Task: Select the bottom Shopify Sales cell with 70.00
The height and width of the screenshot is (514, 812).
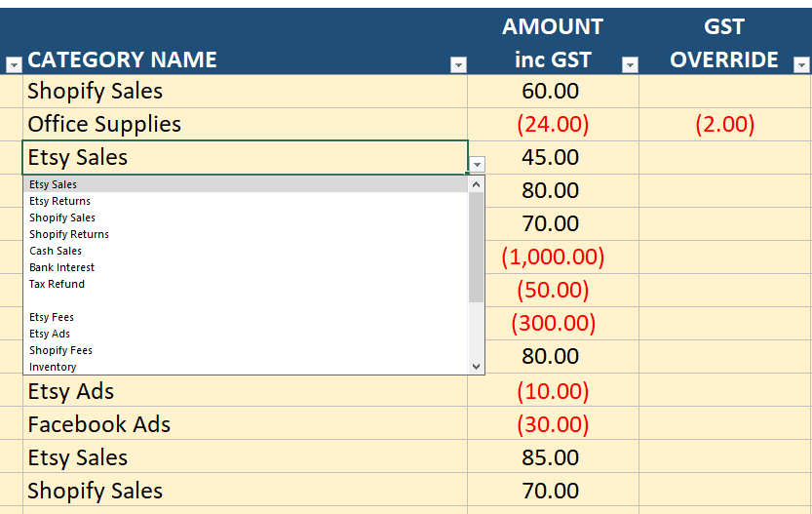Action: pyautogui.click(x=245, y=491)
